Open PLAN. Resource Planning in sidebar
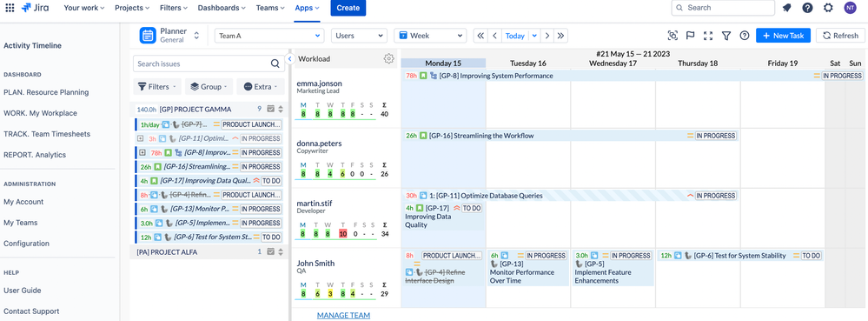 point(46,92)
